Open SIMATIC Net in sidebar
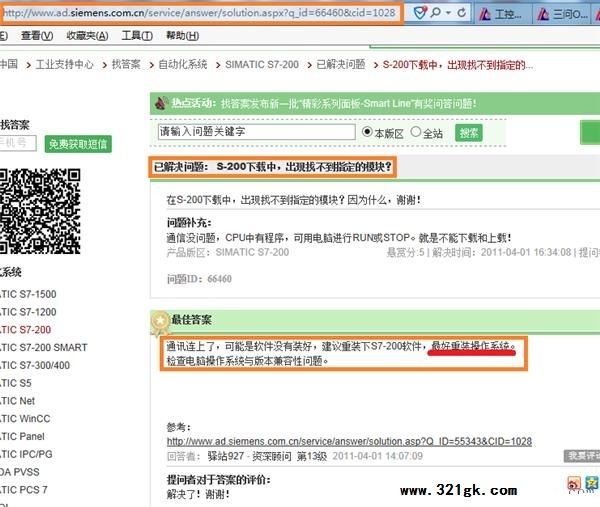The width and height of the screenshot is (600, 507). tap(17, 401)
